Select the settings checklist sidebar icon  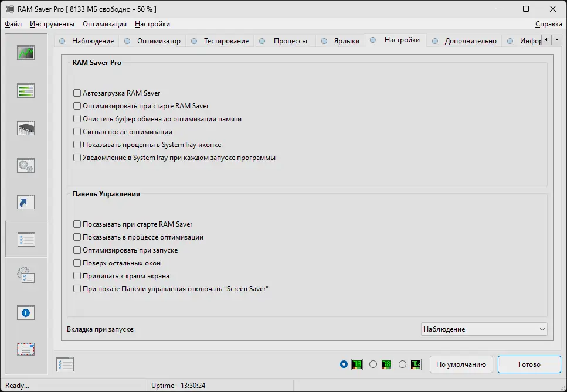[26, 239]
